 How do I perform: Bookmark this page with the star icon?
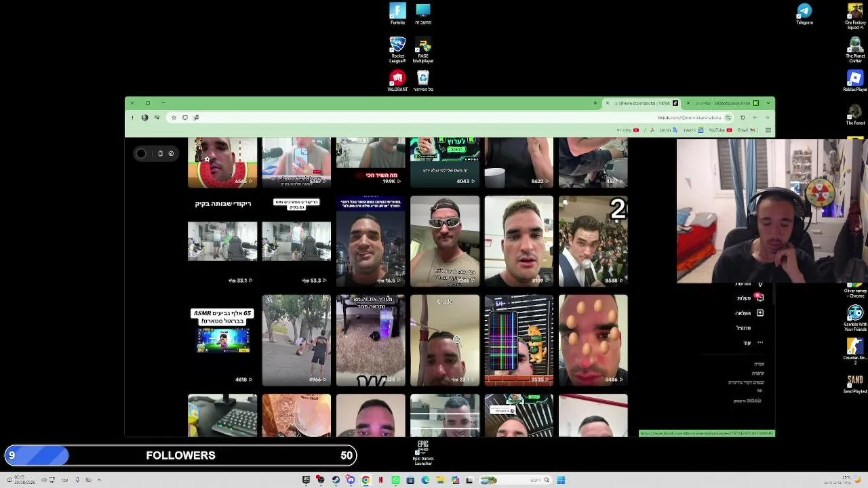point(174,117)
